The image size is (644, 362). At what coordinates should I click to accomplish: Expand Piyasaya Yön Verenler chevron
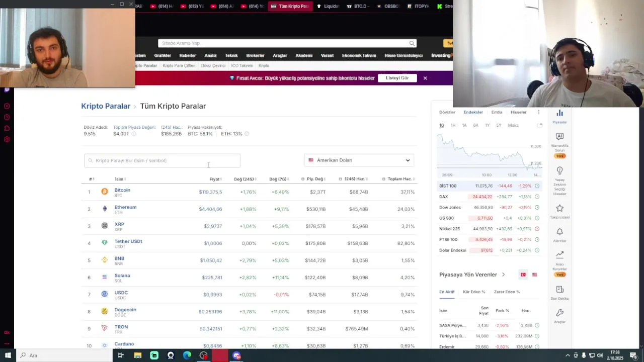[503, 275]
